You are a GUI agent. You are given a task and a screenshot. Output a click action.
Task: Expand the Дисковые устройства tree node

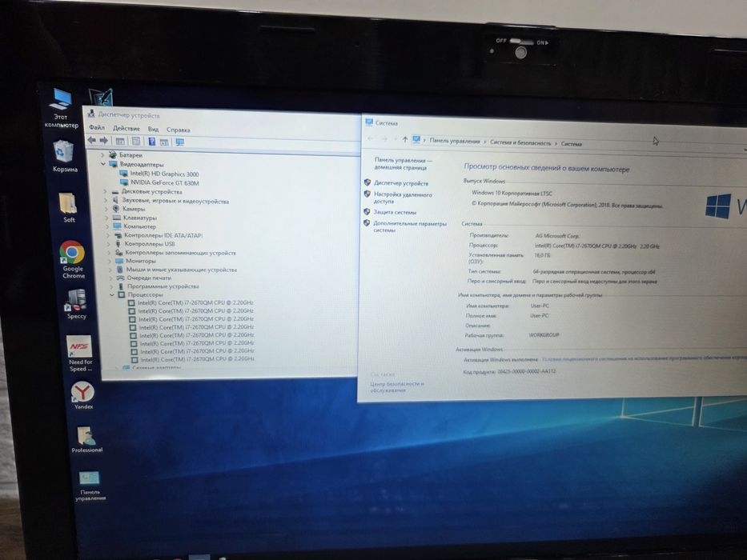coord(105,191)
